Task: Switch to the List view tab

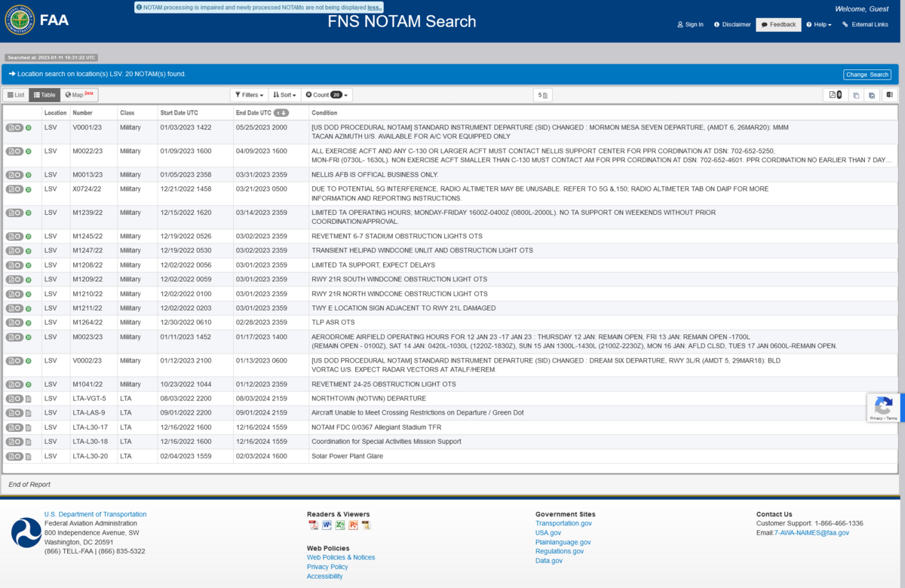Action: (x=15, y=95)
